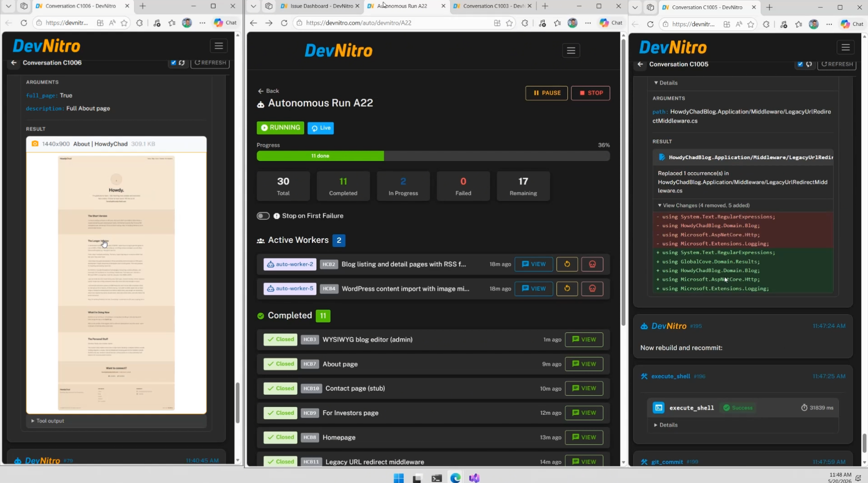View the For Investors page issue
The height and width of the screenshot is (483, 868).
[x=584, y=413]
